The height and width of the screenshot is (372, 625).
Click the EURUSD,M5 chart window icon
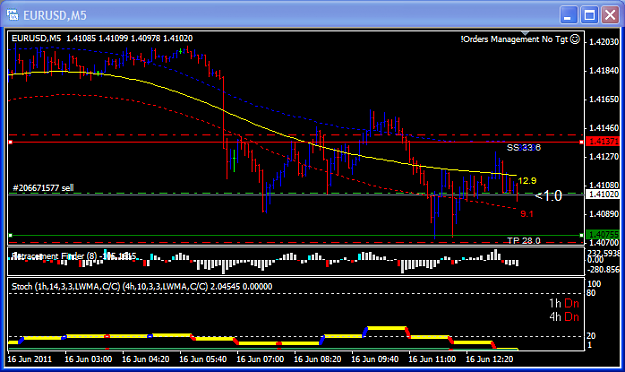13,15
